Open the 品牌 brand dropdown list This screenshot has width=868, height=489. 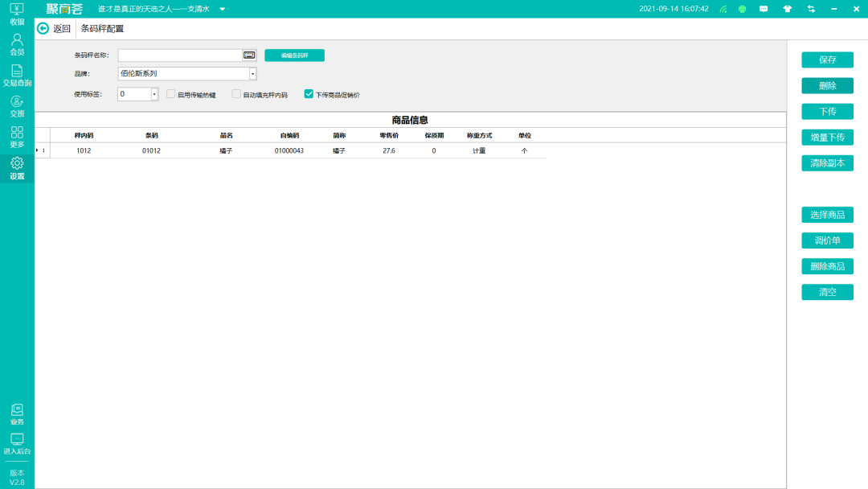point(252,74)
